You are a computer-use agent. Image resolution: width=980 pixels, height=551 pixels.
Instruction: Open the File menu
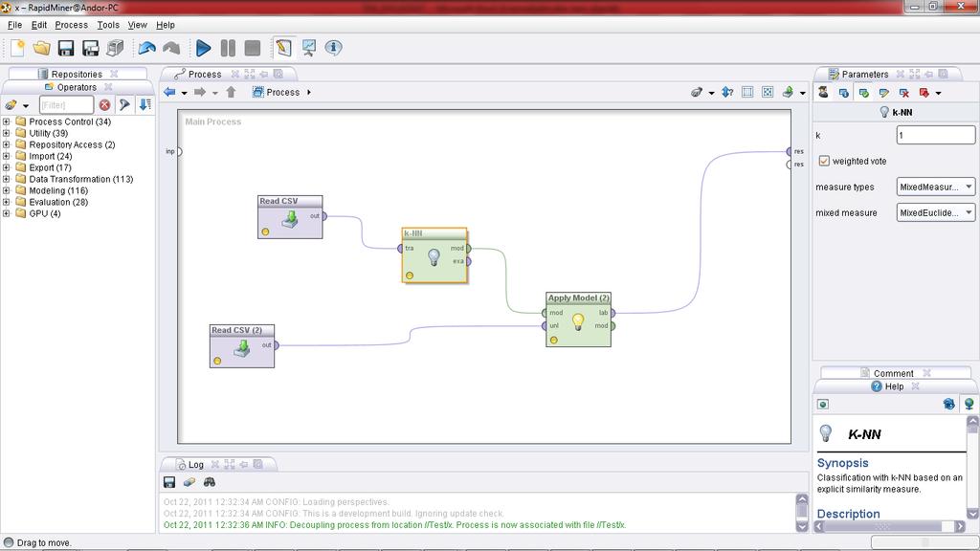pos(14,25)
